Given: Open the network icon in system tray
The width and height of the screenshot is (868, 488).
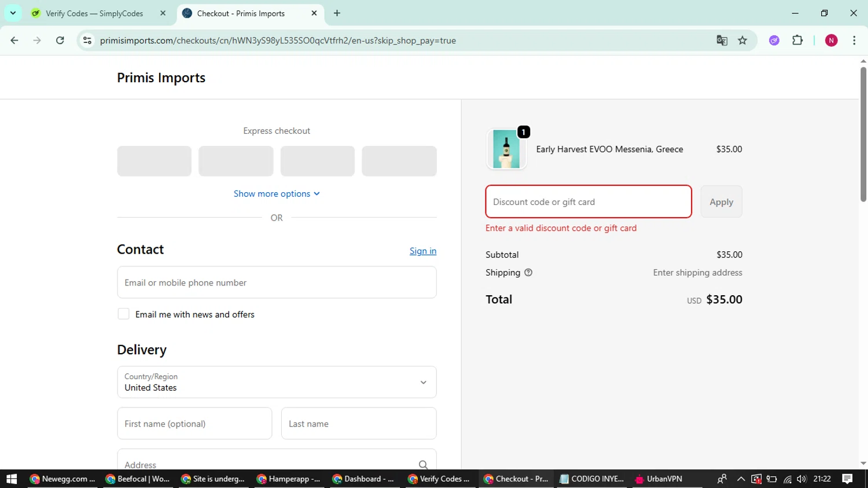Looking at the screenshot, I should (788, 479).
